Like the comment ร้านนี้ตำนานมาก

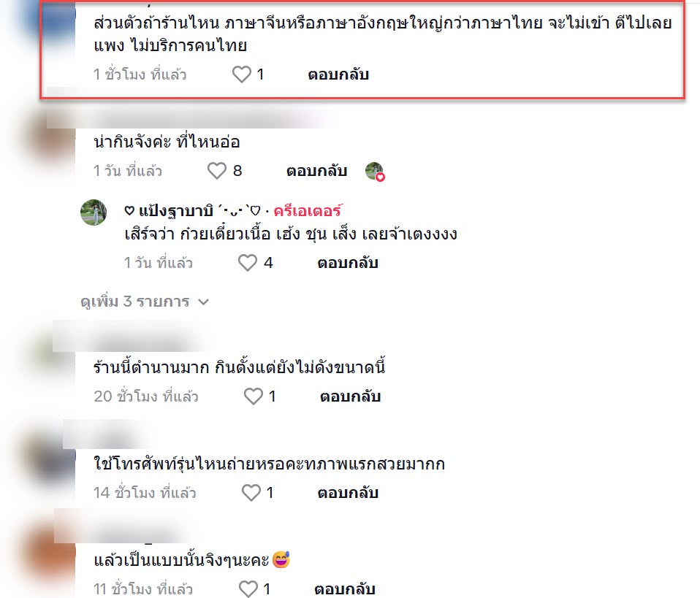(254, 396)
